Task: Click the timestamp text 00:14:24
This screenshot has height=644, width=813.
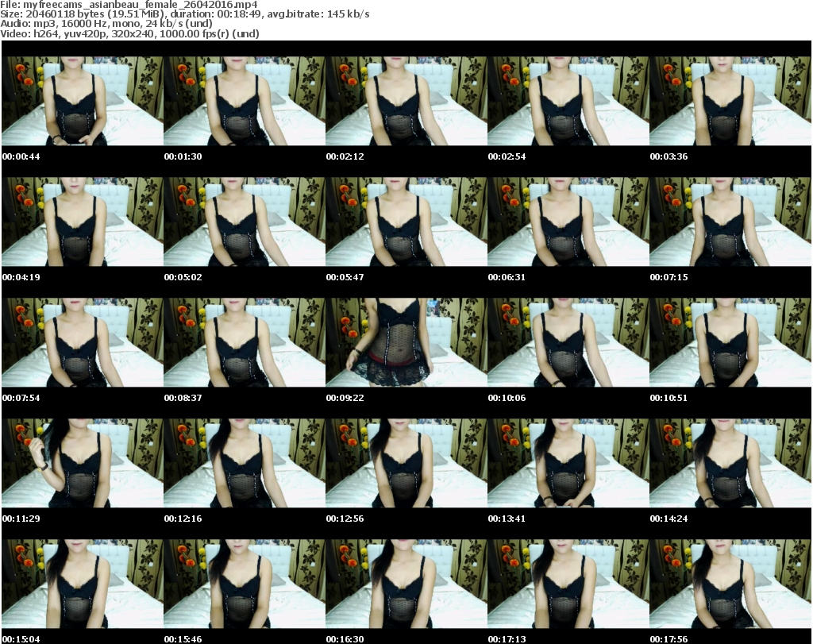Action: pos(669,519)
